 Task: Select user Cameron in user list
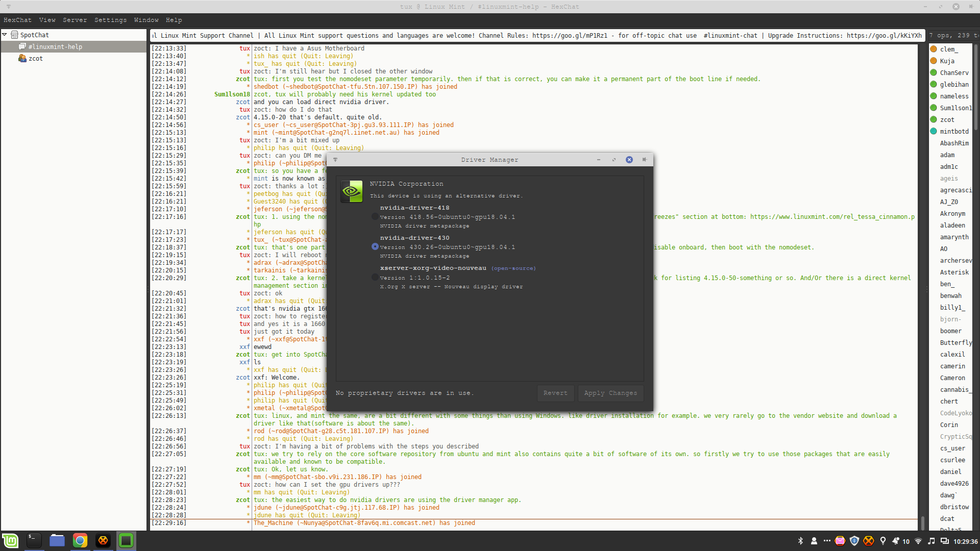coord(952,378)
